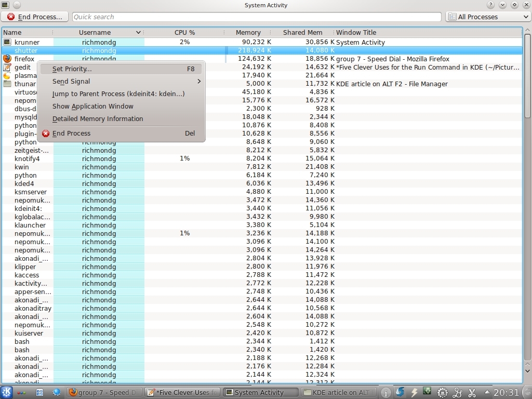532x399 pixels.
Task: Open the gear settings tray icon
Action: pos(443,393)
